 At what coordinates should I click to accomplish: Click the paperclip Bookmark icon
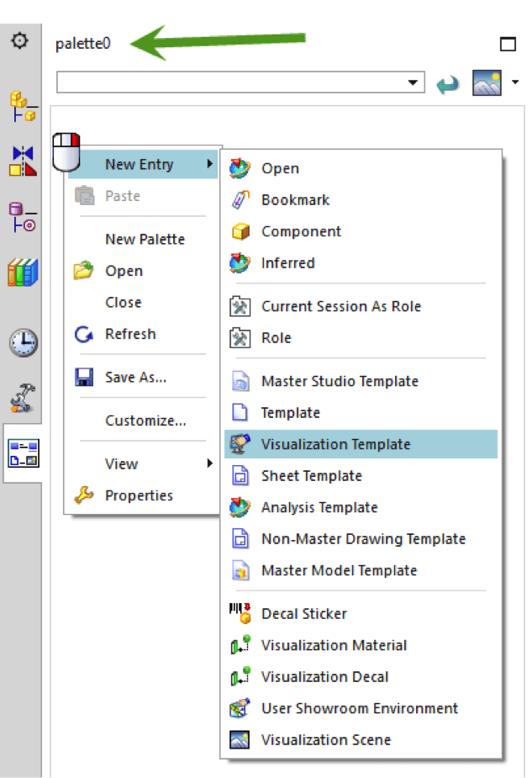240,199
